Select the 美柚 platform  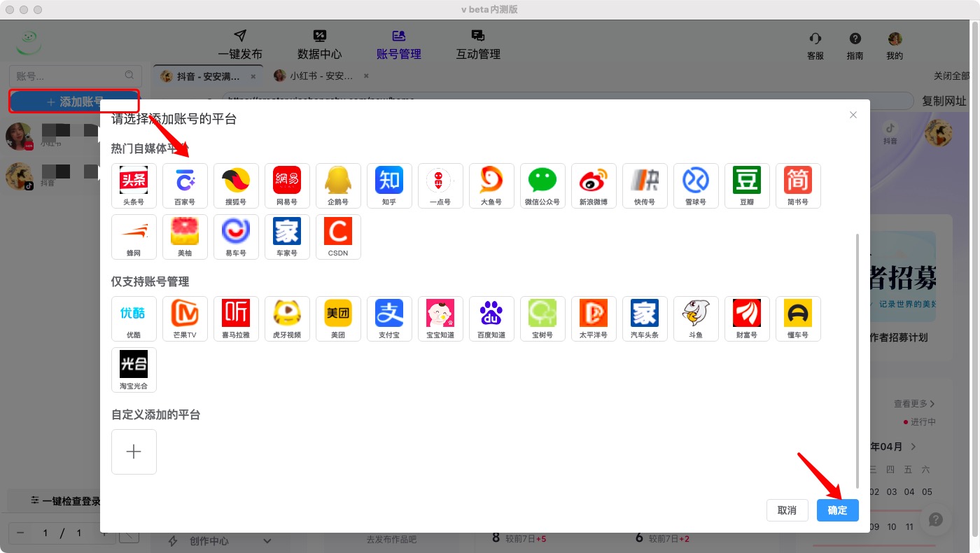(185, 237)
